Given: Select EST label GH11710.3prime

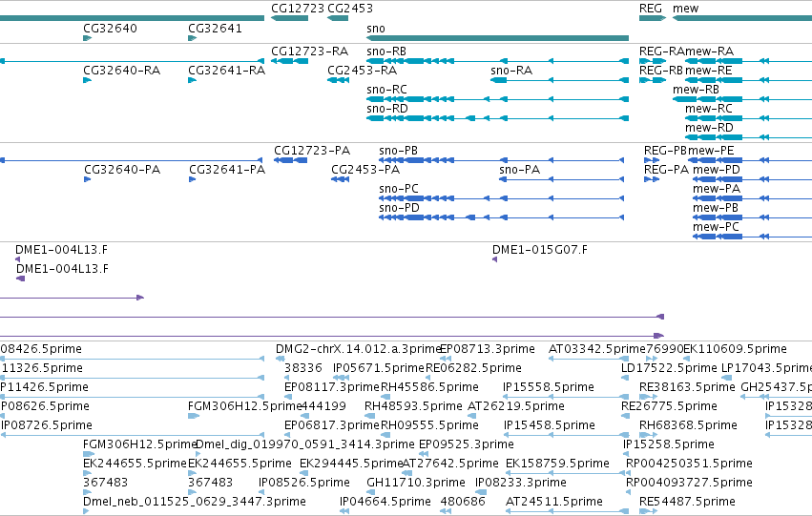Looking at the screenshot, I should click(x=416, y=483).
